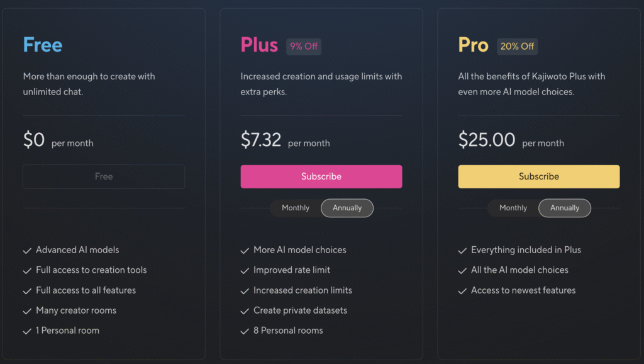This screenshot has width=644, height=364.
Task: Click checkmark next to 8 Personal rooms
Action: [245, 331]
